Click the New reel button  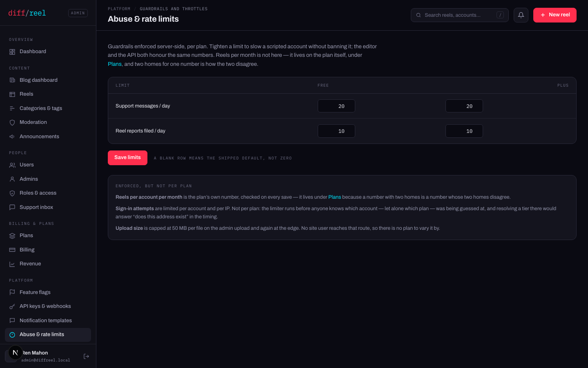pos(555,15)
